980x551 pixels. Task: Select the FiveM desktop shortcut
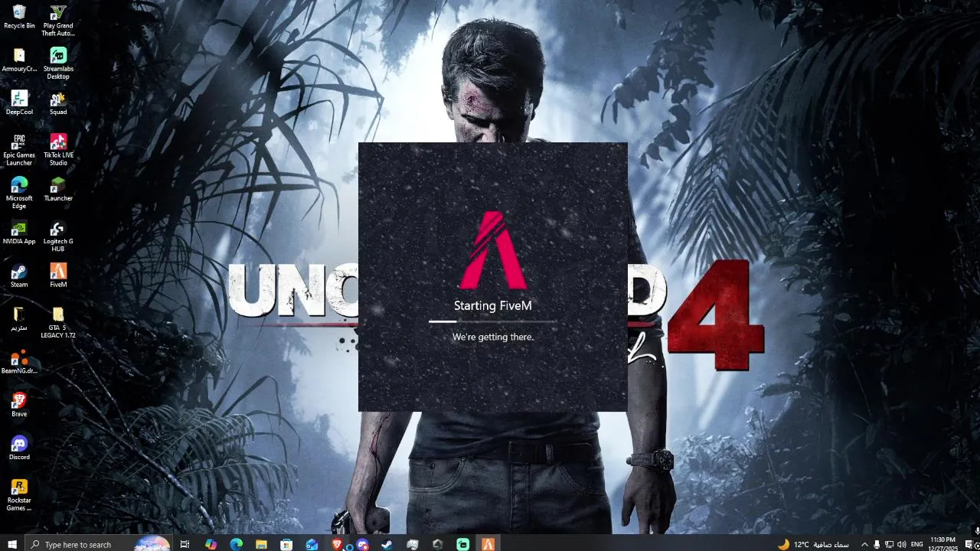coord(58,276)
